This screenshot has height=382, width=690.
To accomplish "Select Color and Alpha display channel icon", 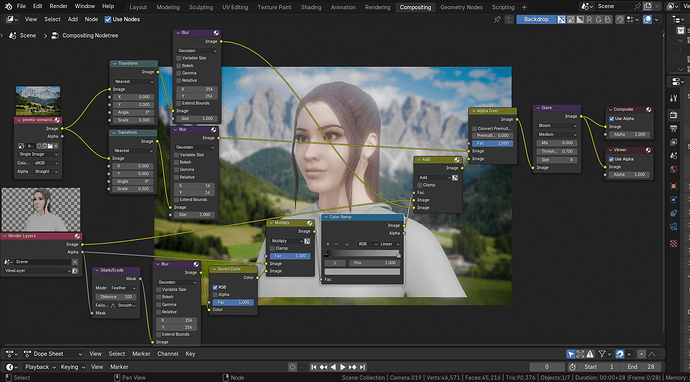I will tap(562, 19).
